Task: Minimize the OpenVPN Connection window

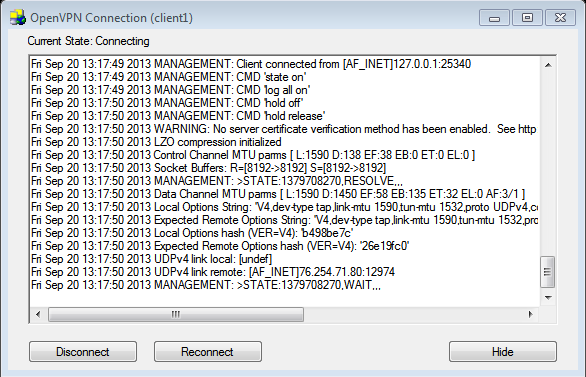Action: [494, 18]
